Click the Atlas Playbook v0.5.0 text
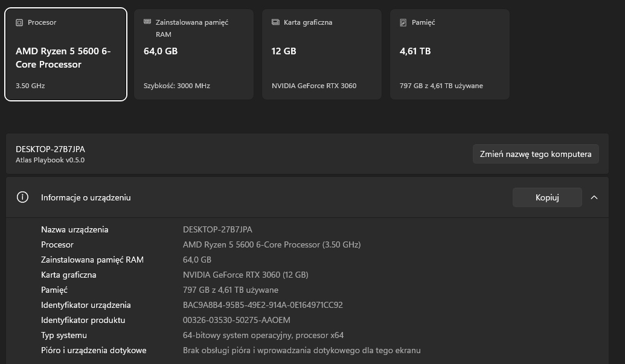625x364 pixels. pyautogui.click(x=50, y=160)
